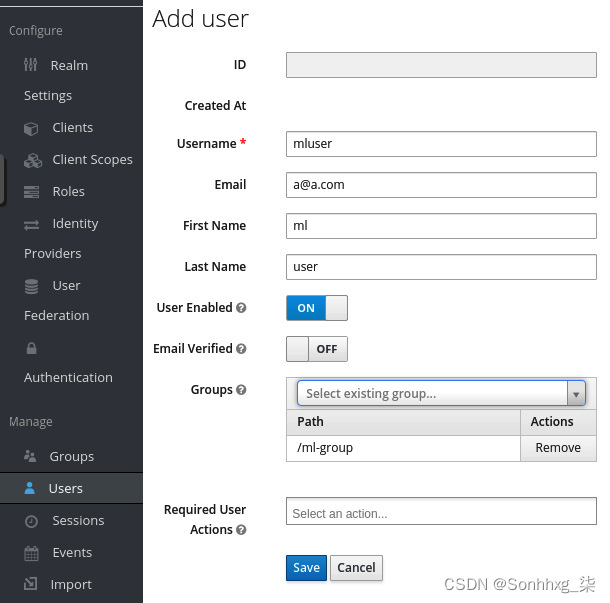Click the Username field containing mluser
The height and width of the screenshot is (603, 610).
(441, 144)
